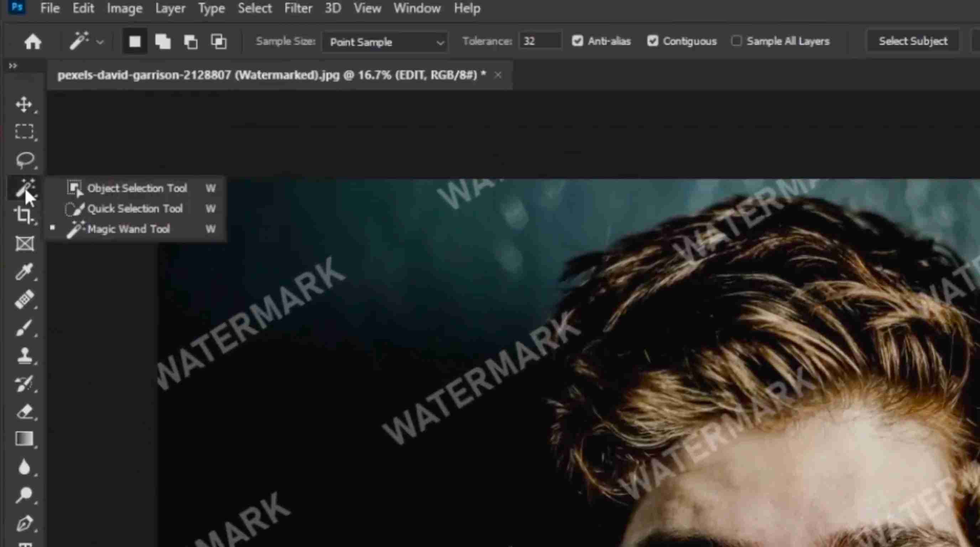The height and width of the screenshot is (547, 980).
Task: Open the Layer menu
Action: [170, 8]
